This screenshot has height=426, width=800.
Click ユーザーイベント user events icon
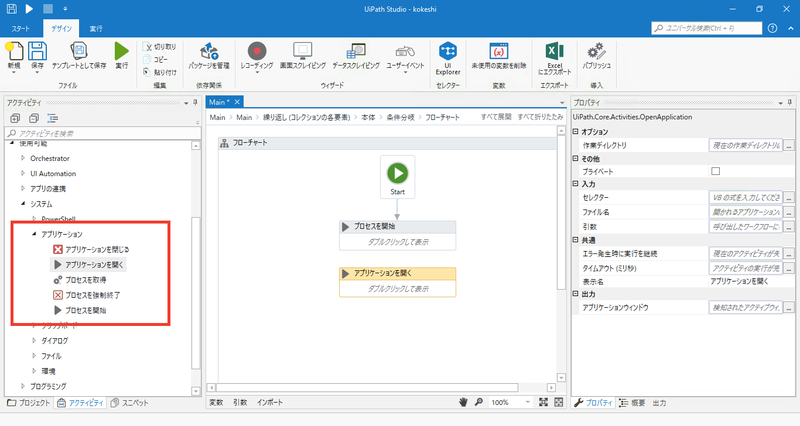click(405, 51)
